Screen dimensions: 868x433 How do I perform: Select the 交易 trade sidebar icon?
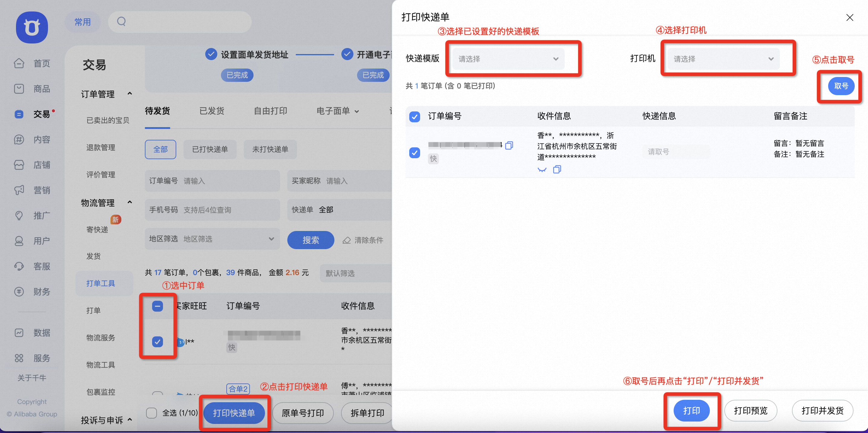click(x=19, y=114)
